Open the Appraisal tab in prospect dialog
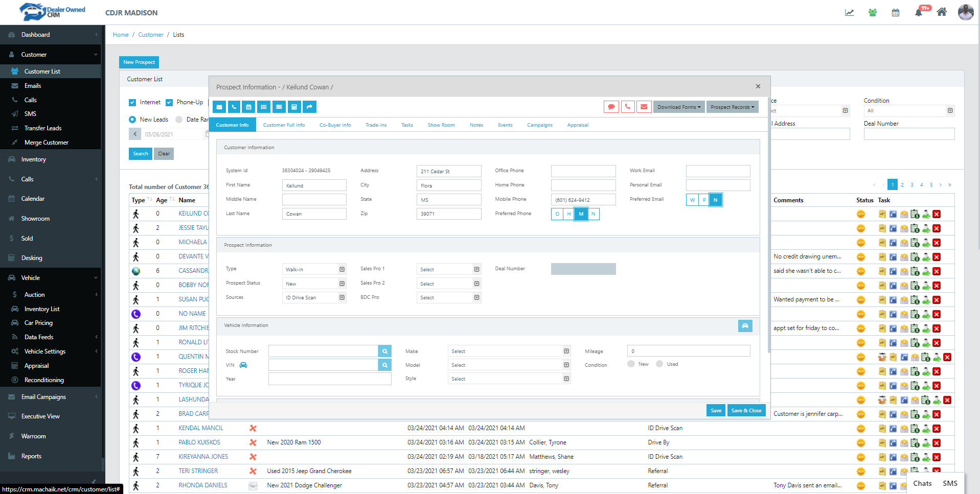980x494 pixels. point(578,125)
